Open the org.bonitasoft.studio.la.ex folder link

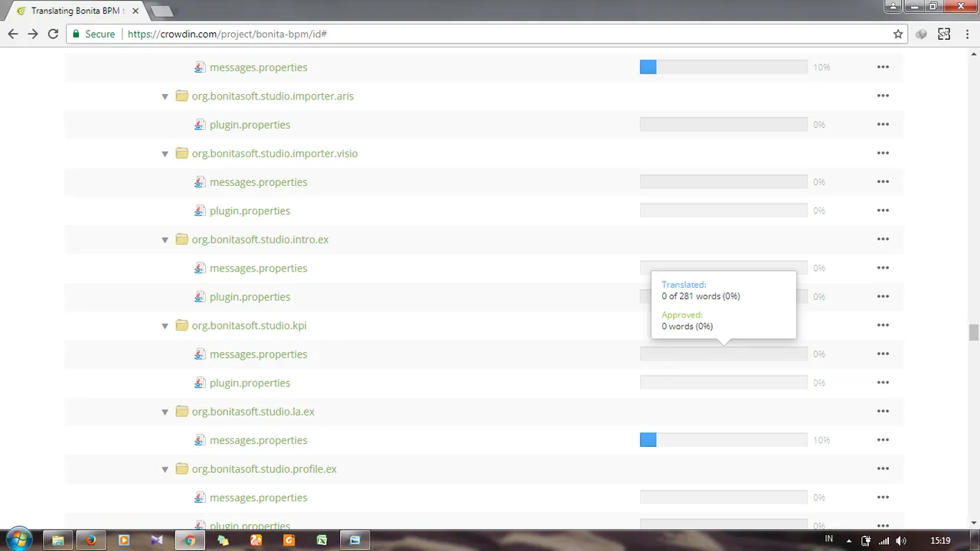point(253,411)
